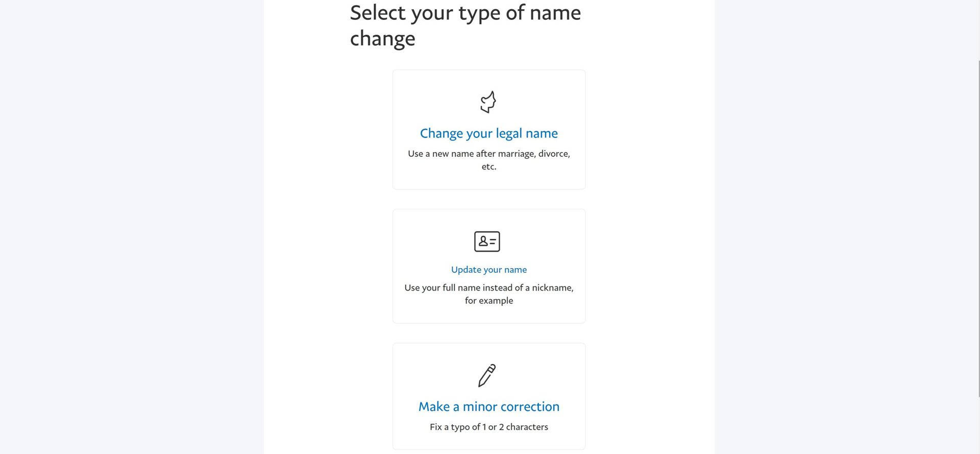Click empty white panel right of the cards
This screenshot has width=980, height=454.
648,255
